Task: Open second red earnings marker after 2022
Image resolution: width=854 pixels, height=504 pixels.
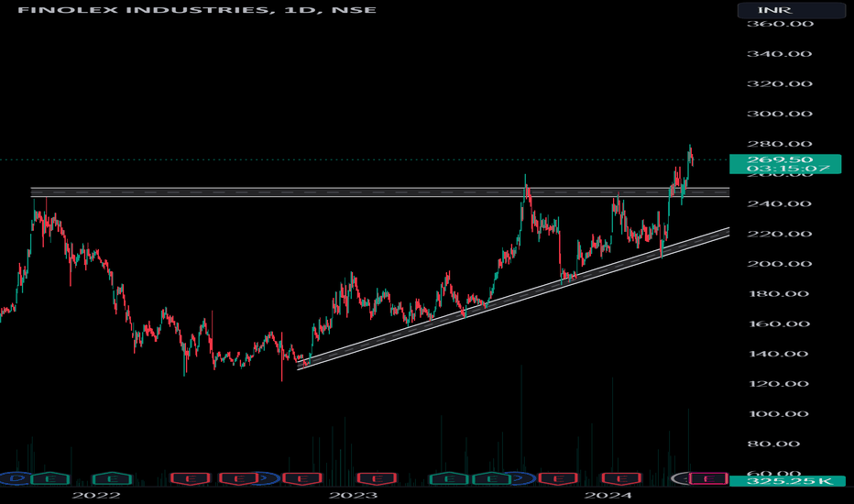Action: coord(238,479)
